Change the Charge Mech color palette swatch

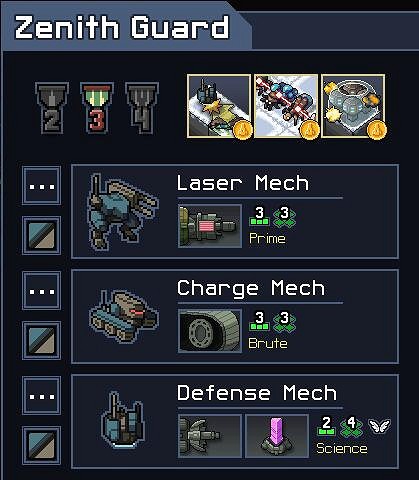click(41, 340)
